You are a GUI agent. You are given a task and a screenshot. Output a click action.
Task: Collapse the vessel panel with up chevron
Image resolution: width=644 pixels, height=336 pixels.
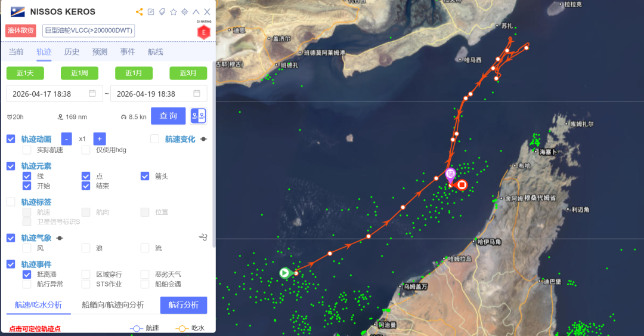coord(196,12)
